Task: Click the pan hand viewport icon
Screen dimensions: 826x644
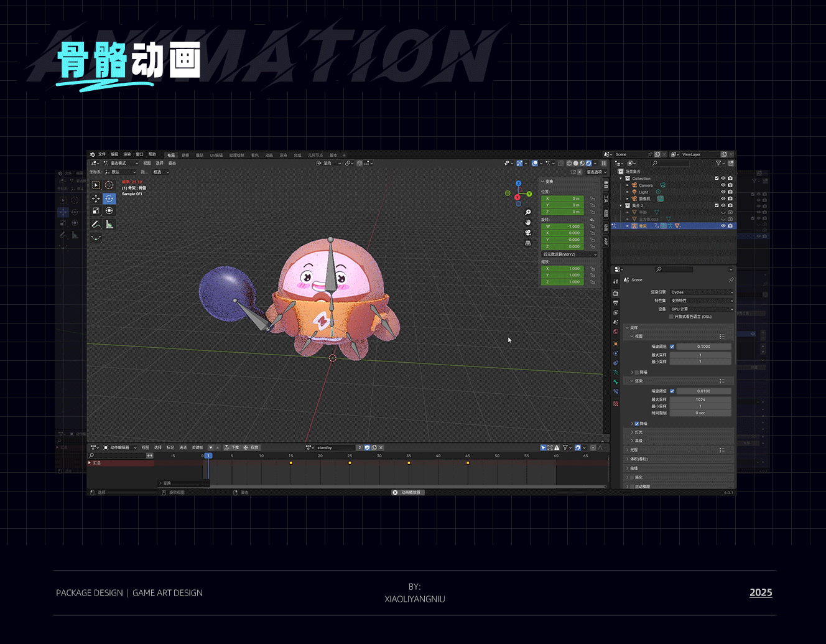Action: [528, 222]
